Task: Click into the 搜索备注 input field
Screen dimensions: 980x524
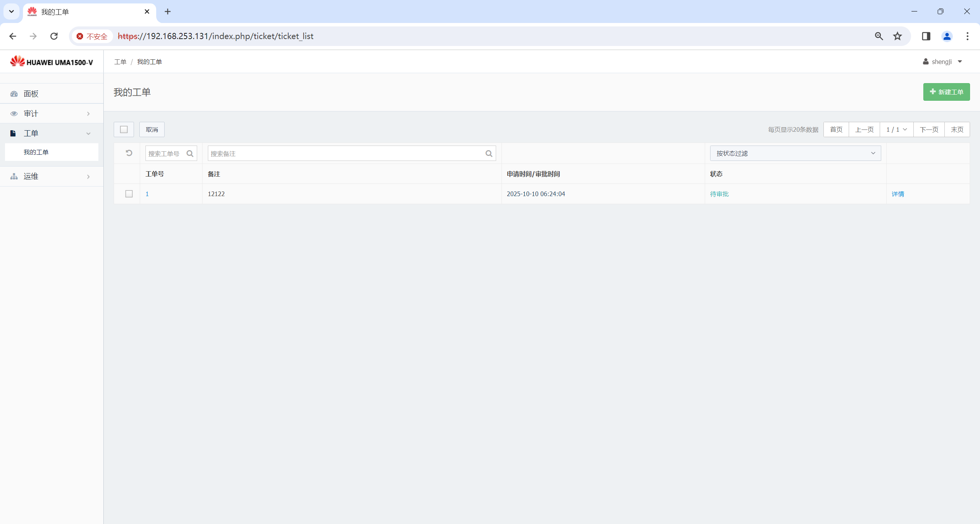Action: [x=345, y=154]
